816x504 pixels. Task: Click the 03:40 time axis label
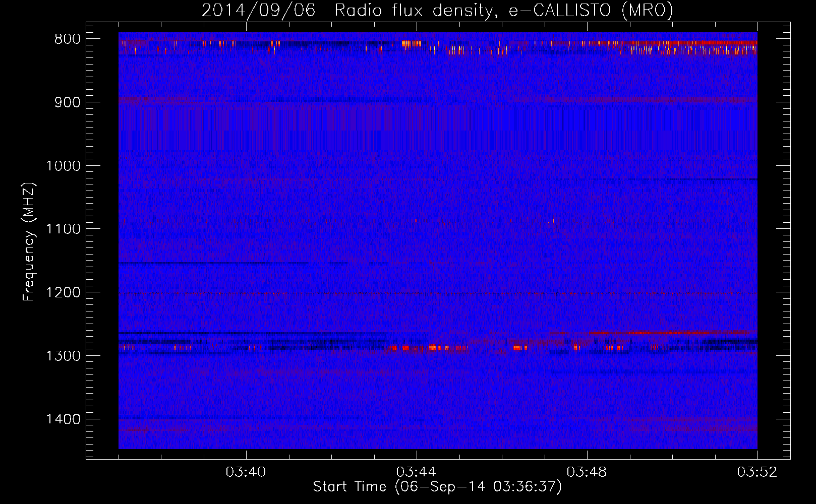(x=246, y=472)
